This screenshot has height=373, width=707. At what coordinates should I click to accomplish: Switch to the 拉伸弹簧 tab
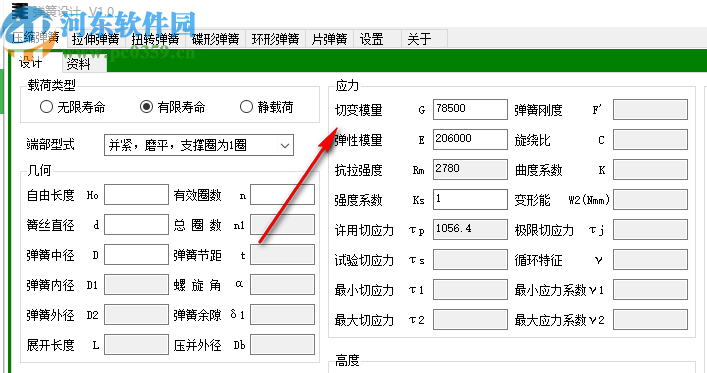[x=96, y=39]
